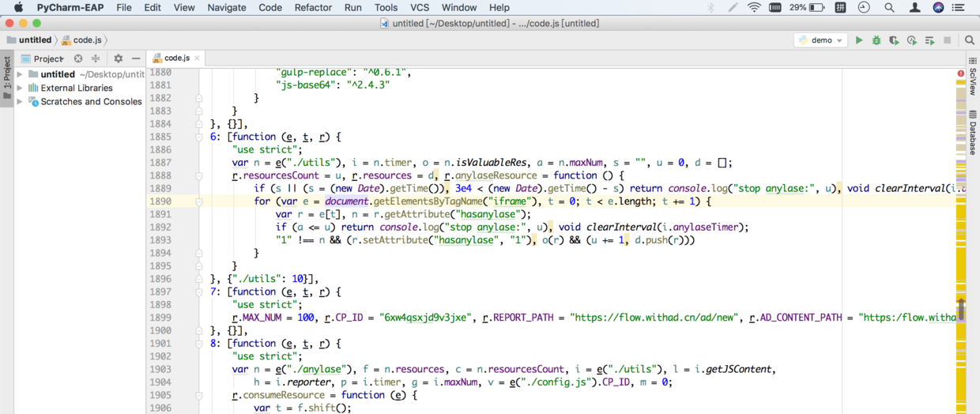Viewport: 980px width, 414px height.
Task: Launch the profiler run icon
Action: [x=912, y=40]
